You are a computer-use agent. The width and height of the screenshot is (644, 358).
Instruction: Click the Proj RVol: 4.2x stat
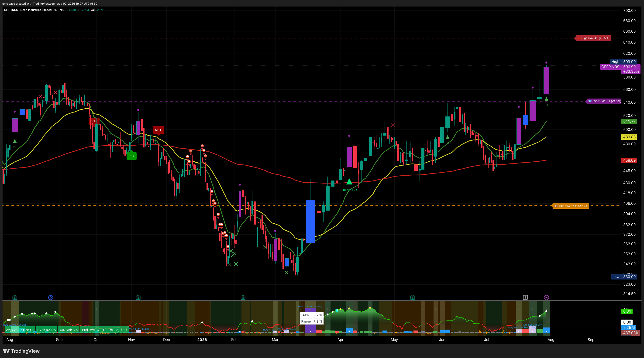pyautogui.click(x=93, y=330)
